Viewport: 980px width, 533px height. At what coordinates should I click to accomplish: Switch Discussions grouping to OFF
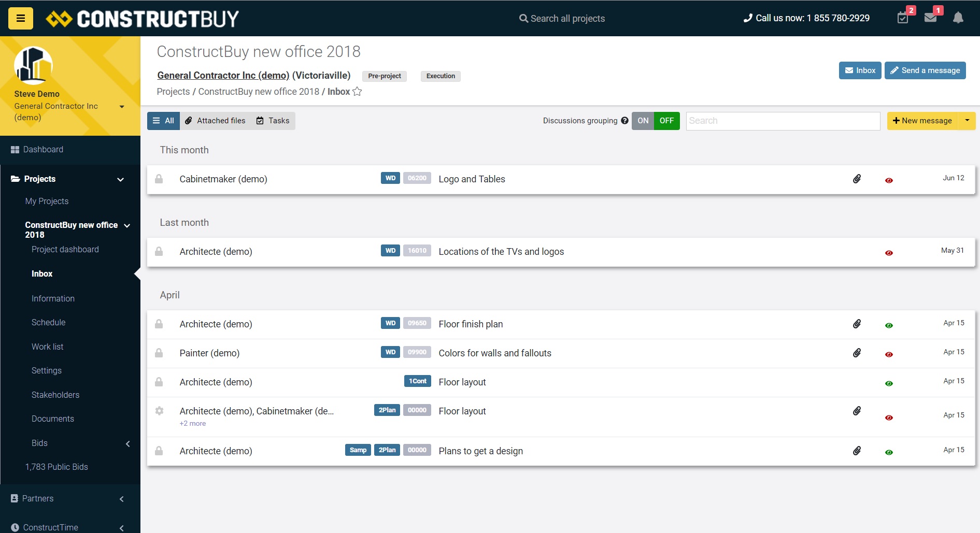tap(666, 121)
